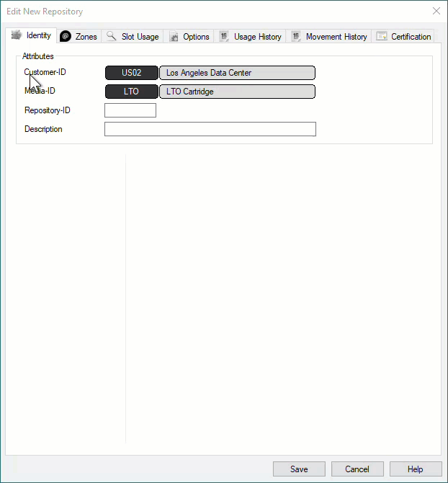Focus the Description text box
Screen dimensions: 448x483
210,129
